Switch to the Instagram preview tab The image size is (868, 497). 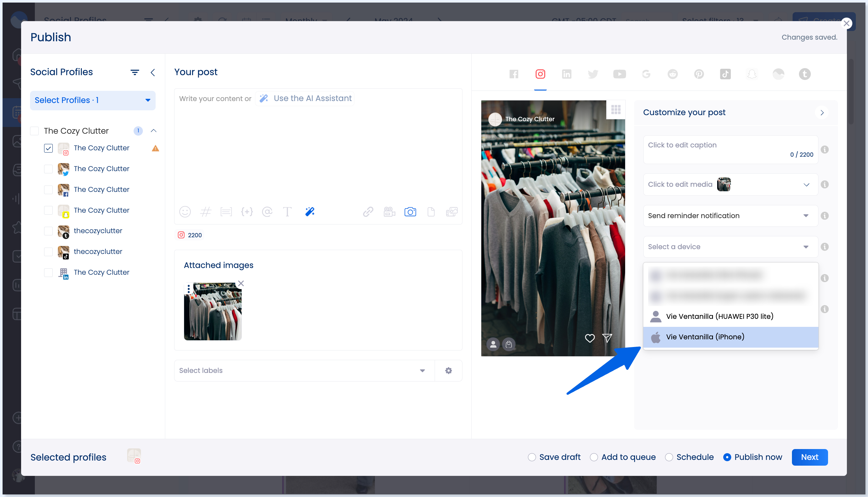540,74
